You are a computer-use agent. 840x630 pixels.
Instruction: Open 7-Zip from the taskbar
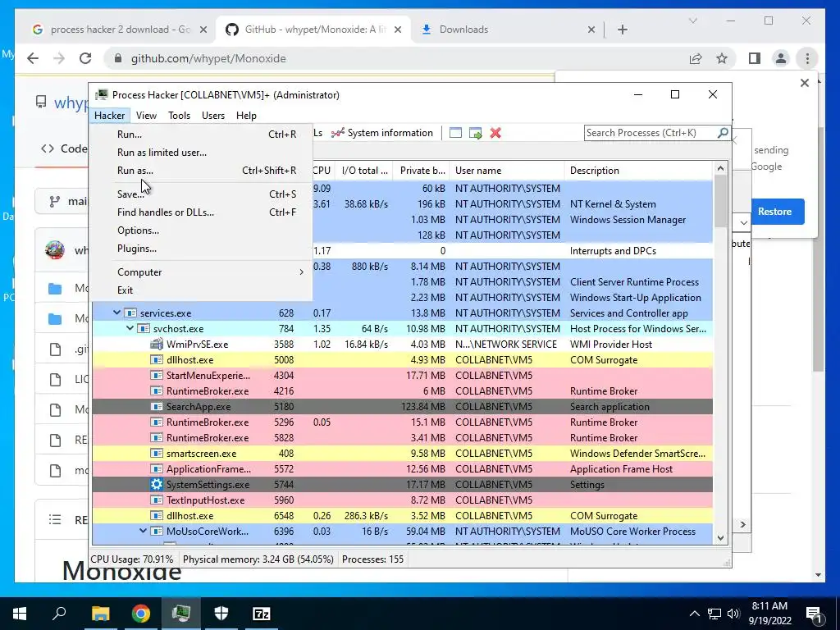pyautogui.click(x=262, y=614)
